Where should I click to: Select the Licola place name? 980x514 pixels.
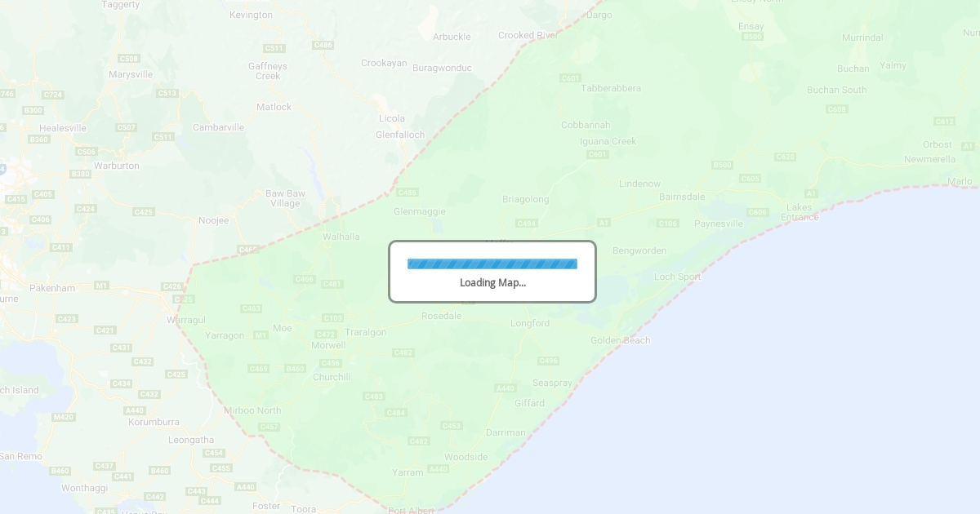pos(392,118)
